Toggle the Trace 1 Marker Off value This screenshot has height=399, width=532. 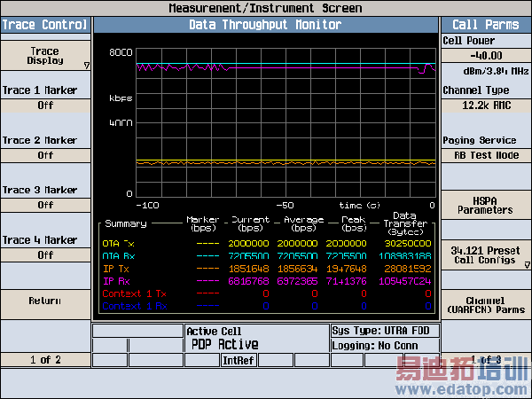(44, 105)
